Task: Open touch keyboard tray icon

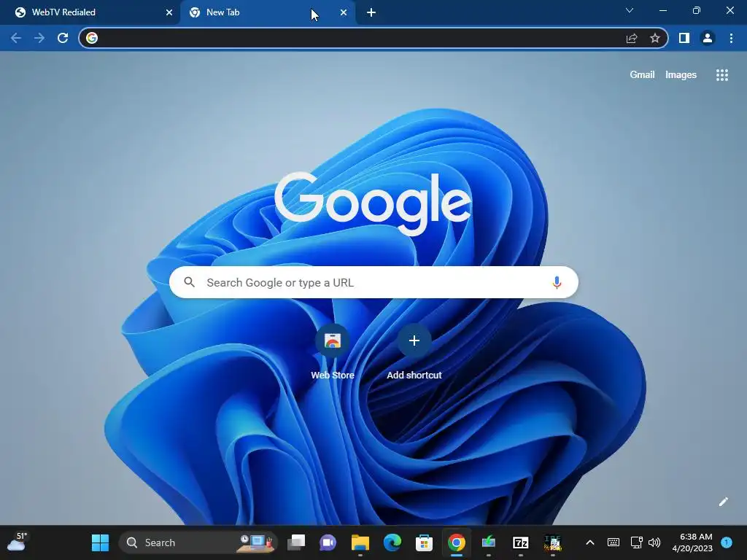Action: [614, 542]
